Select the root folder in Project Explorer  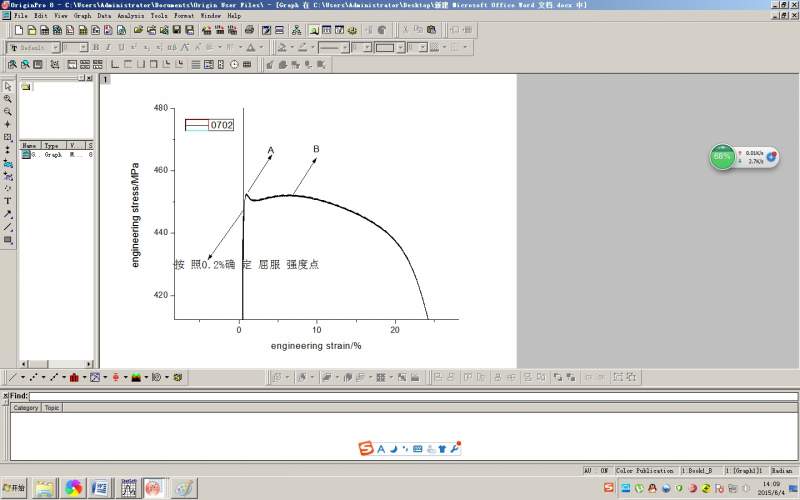click(26, 87)
